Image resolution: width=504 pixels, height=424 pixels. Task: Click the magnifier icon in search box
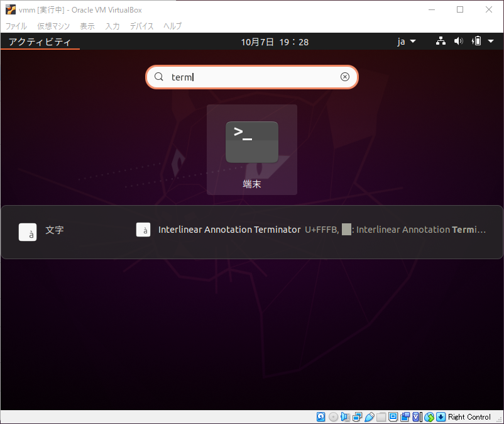point(159,77)
